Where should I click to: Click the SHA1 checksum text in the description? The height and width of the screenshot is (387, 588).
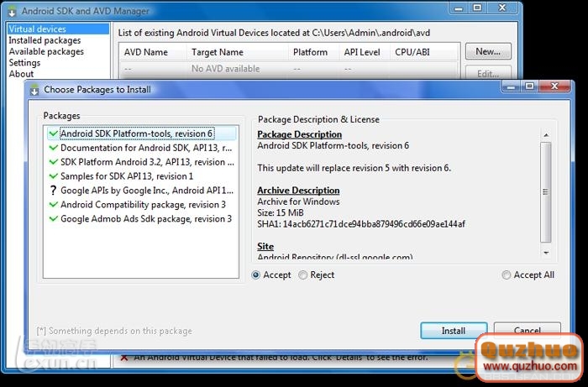(x=361, y=224)
